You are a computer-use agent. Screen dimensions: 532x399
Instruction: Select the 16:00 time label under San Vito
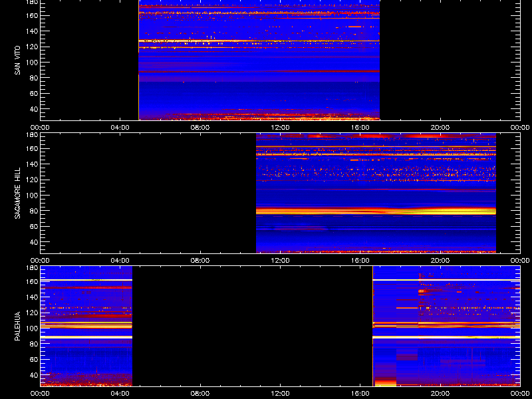360,128
